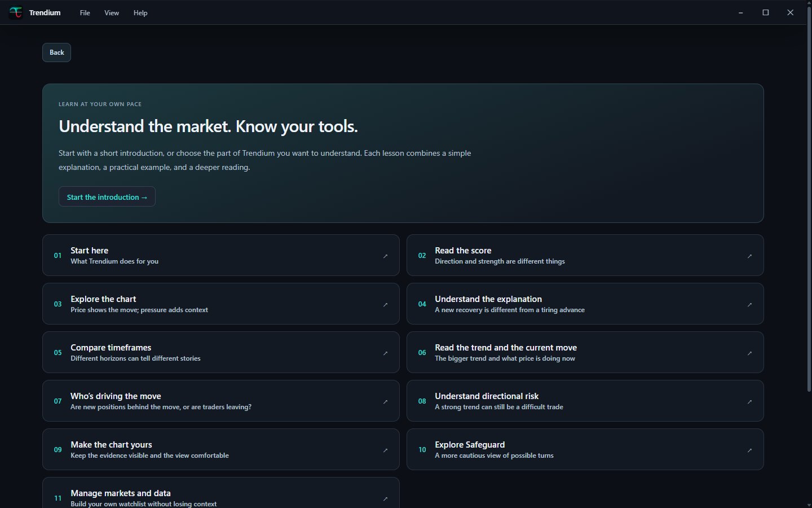Close the Trendium window
Screen dimensions: 812x508
tap(790, 12)
